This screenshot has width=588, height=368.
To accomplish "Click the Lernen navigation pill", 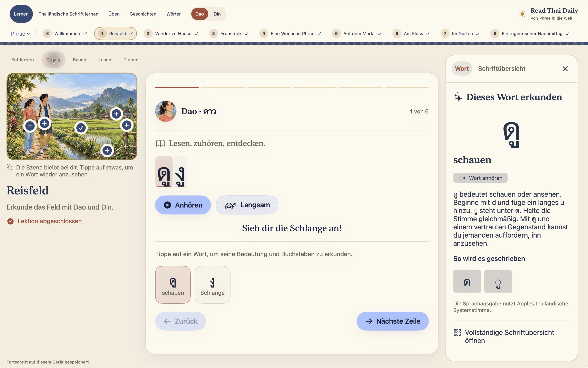I will tap(21, 14).
